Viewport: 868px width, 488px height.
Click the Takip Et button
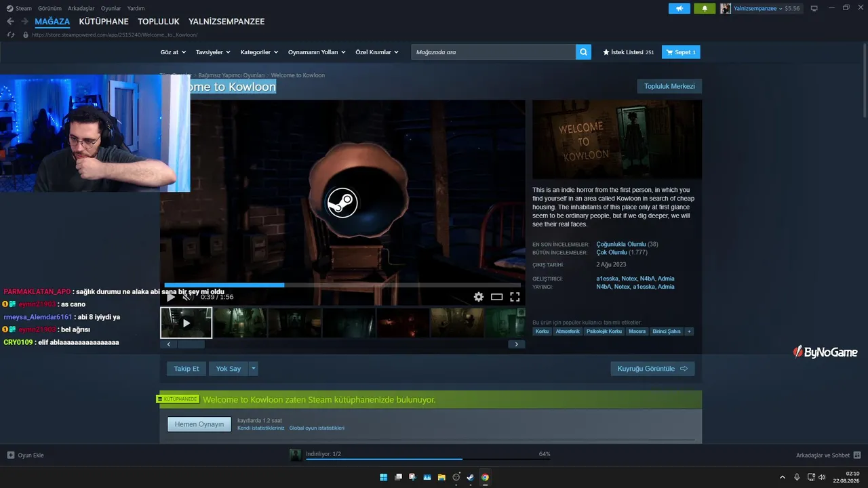point(186,369)
